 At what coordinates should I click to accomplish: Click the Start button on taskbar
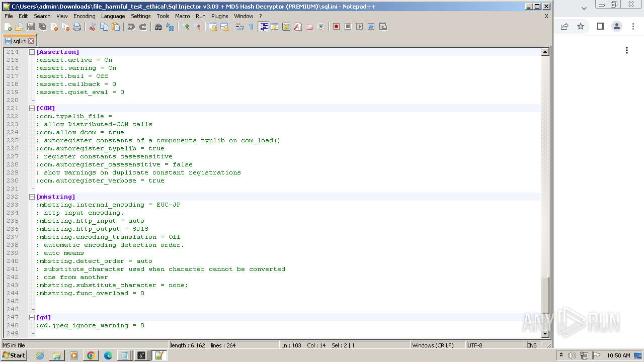(14, 355)
